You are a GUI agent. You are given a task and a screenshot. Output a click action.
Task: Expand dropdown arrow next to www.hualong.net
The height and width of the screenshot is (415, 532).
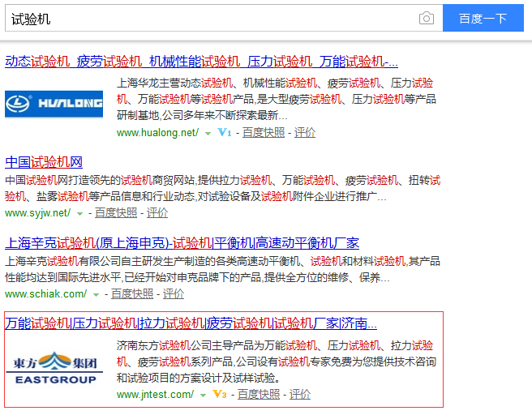pos(208,133)
